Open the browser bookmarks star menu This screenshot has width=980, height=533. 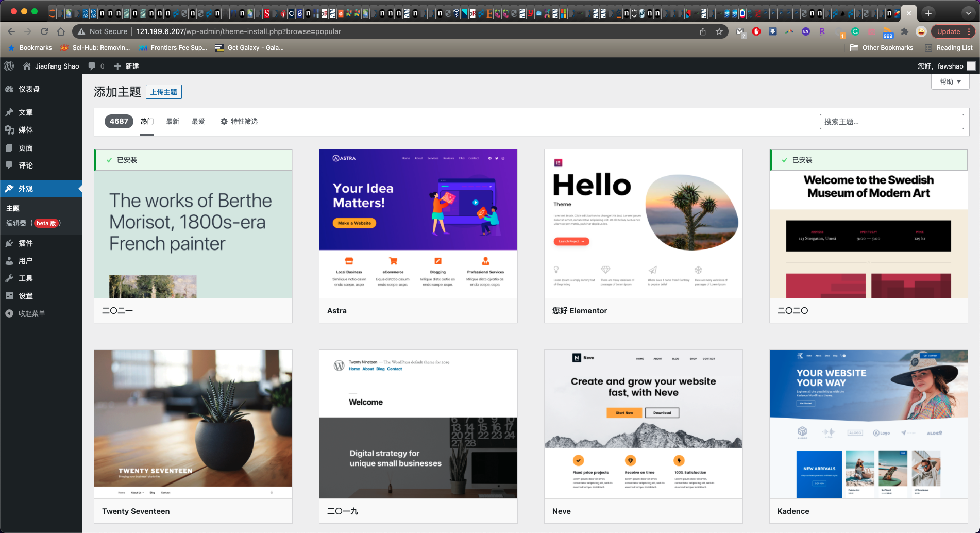click(x=719, y=31)
